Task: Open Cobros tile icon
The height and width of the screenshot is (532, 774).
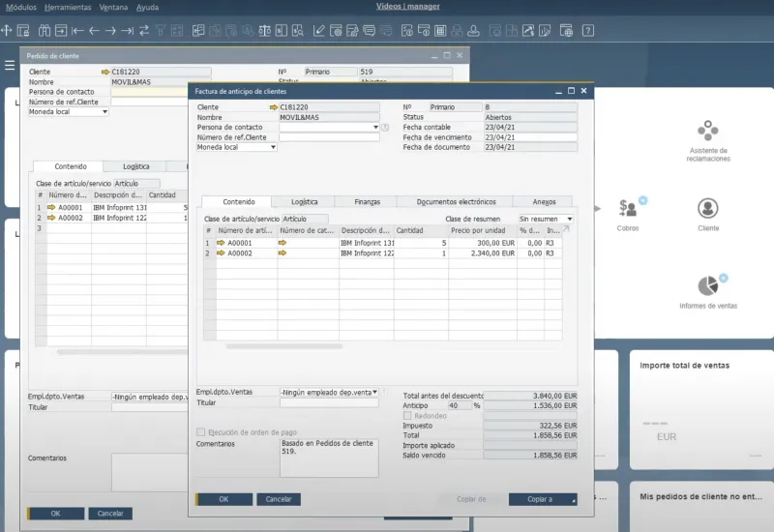Action: pyautogui.click(x=628, y=208)
